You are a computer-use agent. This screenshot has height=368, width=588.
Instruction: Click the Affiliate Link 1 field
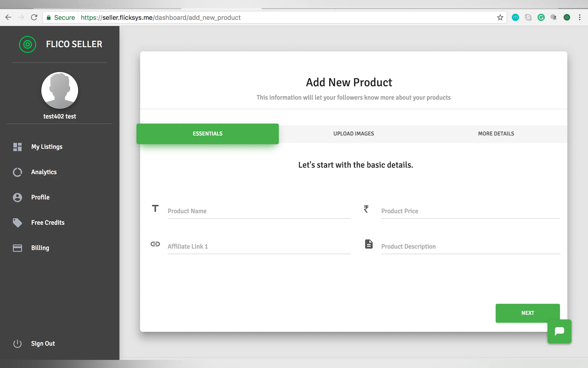pos(259,246)
